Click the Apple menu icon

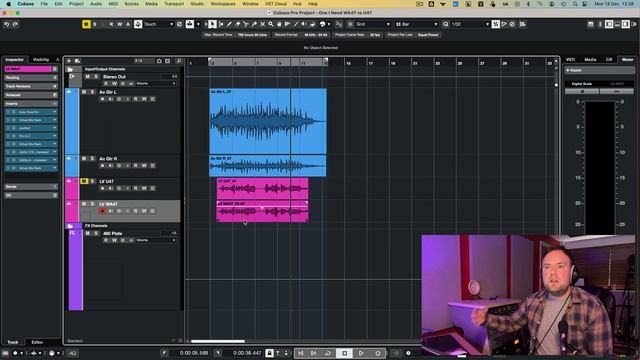8,4
